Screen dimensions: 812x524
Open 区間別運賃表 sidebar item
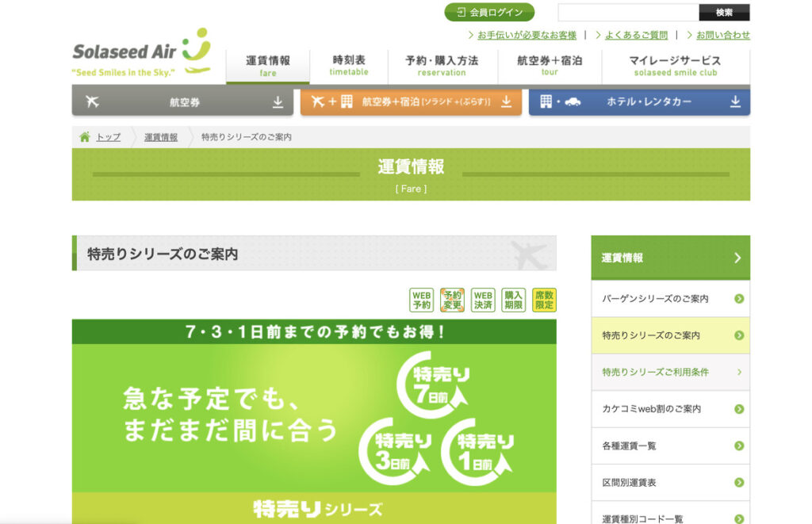tap(671, 483)
